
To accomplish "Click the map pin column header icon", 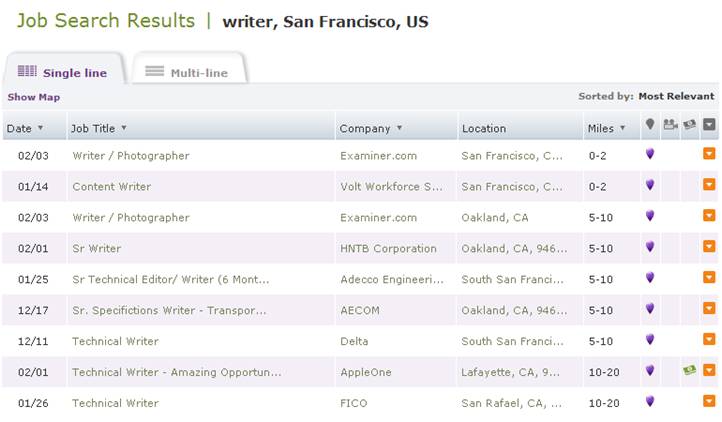I will [650, 124].
